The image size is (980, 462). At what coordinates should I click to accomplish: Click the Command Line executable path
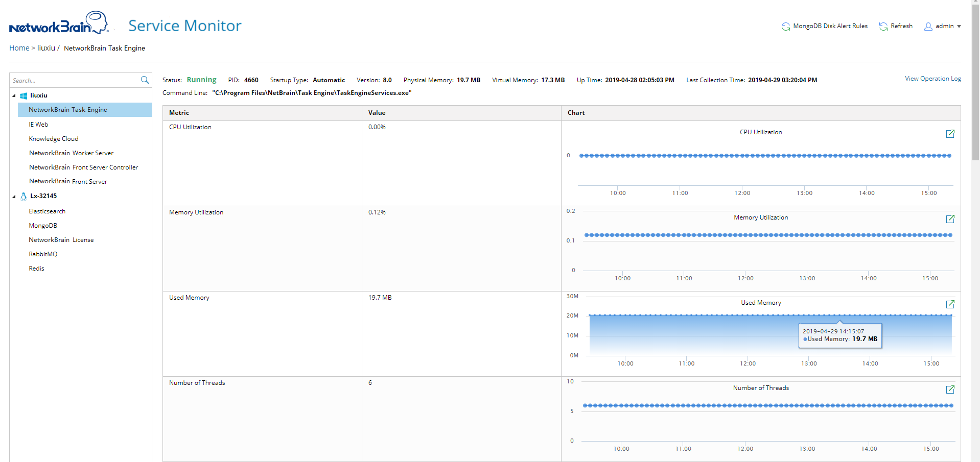point(312,93)
